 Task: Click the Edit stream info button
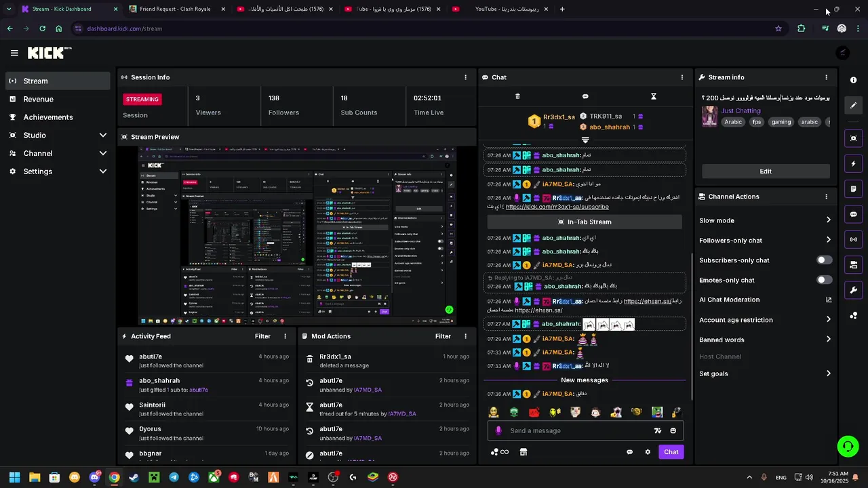click(x=766, y=171)
